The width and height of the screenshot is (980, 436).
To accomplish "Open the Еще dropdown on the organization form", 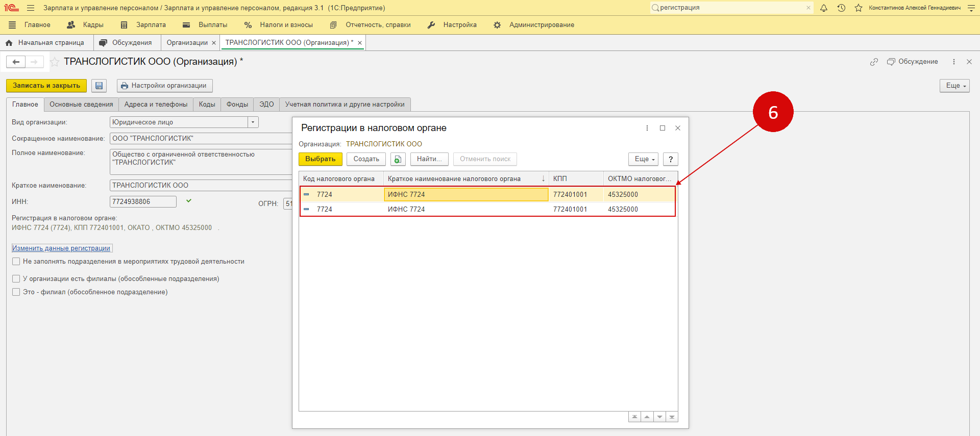I will click(954, 86).
